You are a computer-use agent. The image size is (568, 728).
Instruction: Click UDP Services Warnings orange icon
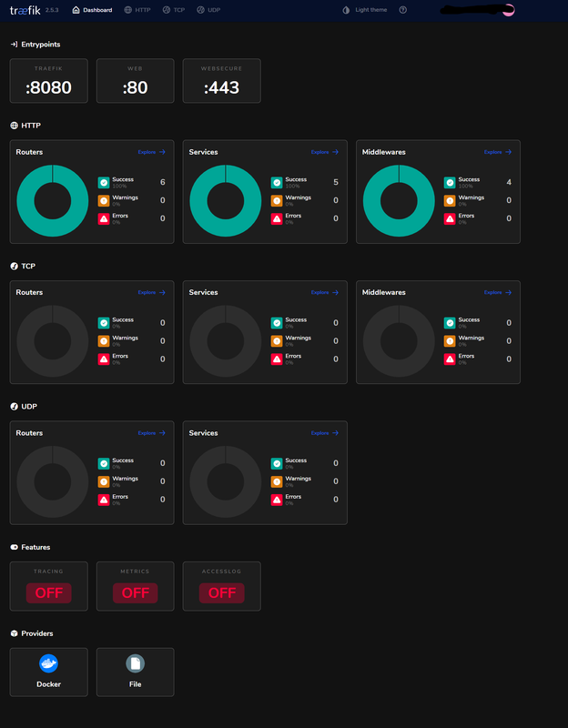coord(277,481)
